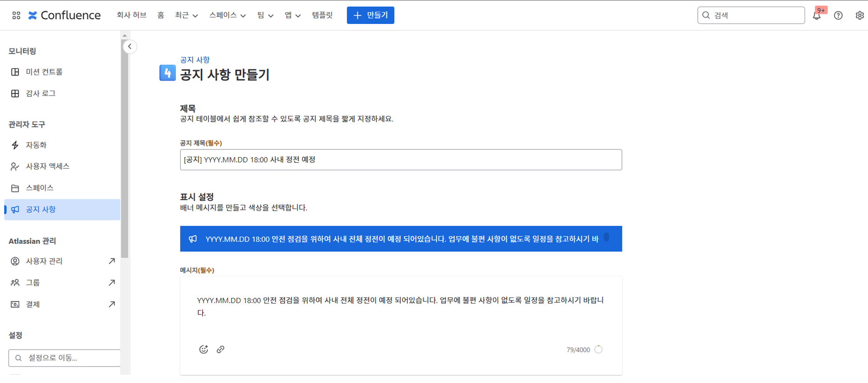Open 결제 external link arrow
This screenshot has width=868, height=383.
(112, 304)
